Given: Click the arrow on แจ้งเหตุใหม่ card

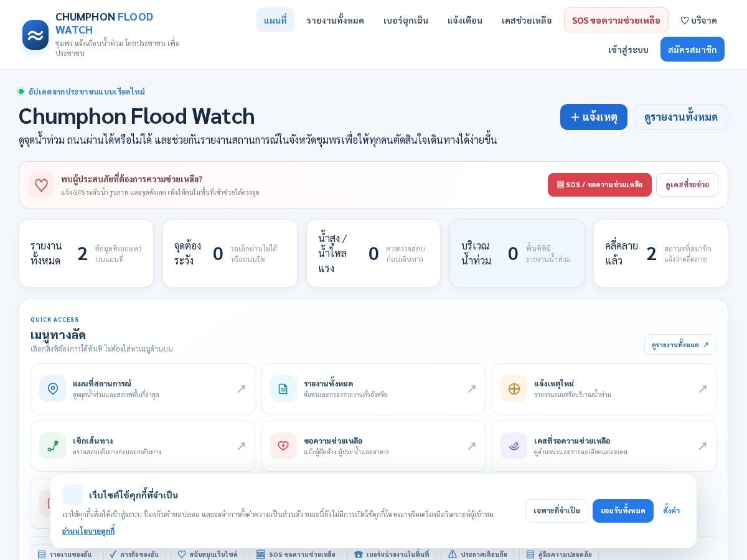Looking at the screenshot, I should 703,389.
